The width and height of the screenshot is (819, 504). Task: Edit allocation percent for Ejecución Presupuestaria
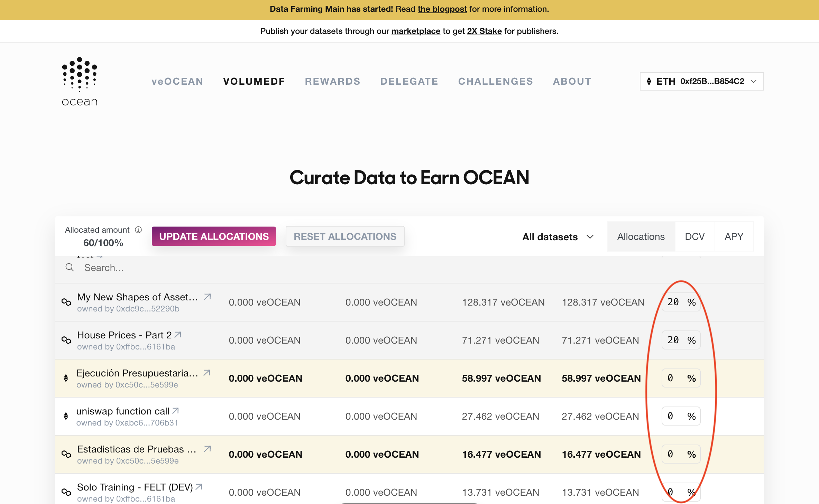tap(681, 378)
